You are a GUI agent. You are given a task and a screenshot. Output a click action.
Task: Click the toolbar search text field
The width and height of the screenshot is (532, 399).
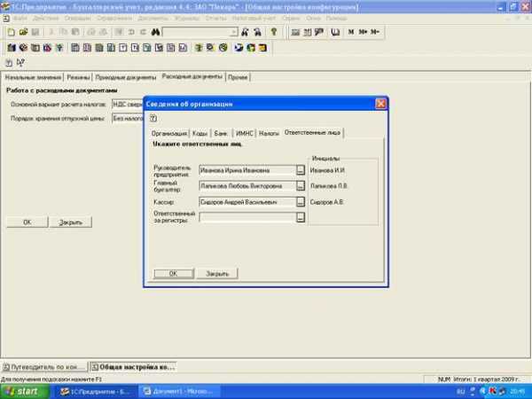click(x=197, y=32)
